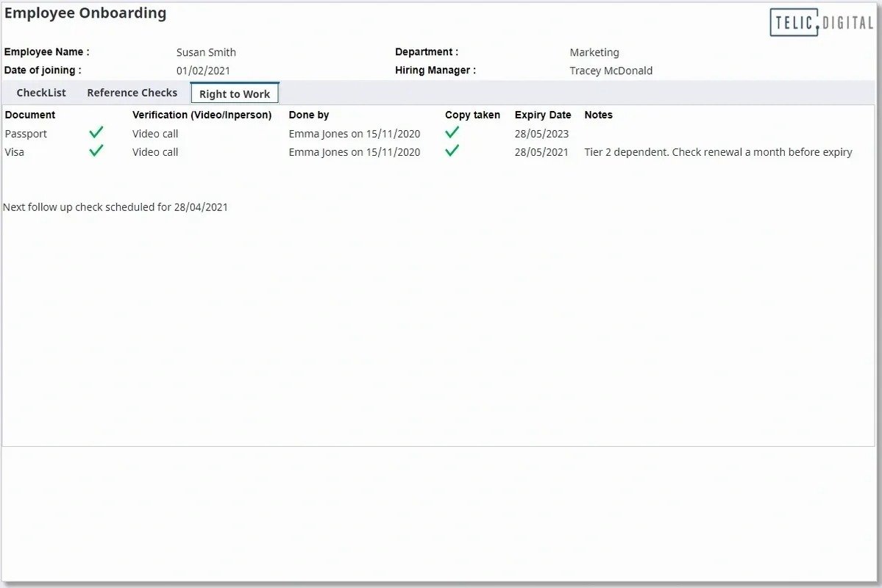882x588 pixels.
Task: Click the date of joining 01/02/2021
Action: (204, 71)
